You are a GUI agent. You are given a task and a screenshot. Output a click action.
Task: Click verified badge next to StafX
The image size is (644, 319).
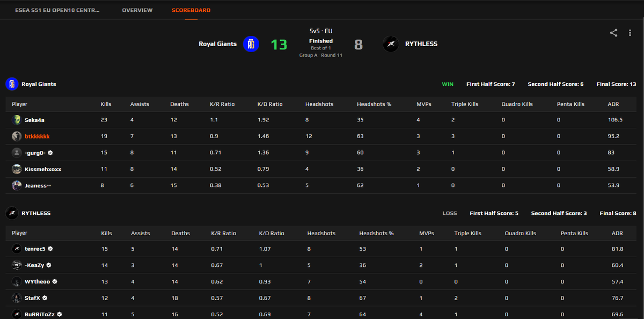[45, 298]
